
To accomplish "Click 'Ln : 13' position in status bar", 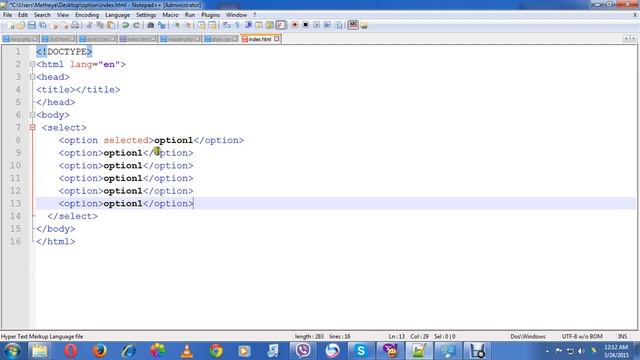I will point(396,336).
